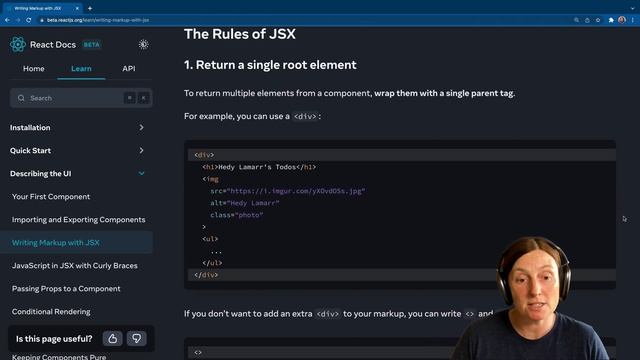Click the browser zoom magnifier icon
The image size is (640, 360).
[576, 20]
